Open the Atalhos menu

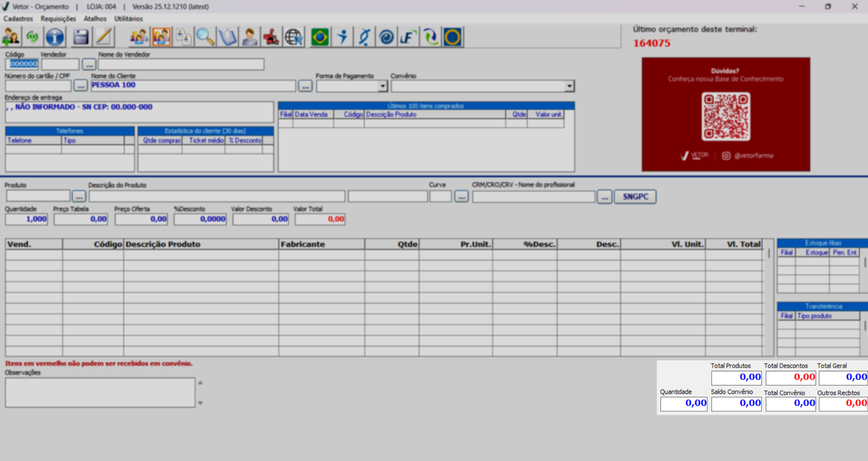[x=95, y=19]
